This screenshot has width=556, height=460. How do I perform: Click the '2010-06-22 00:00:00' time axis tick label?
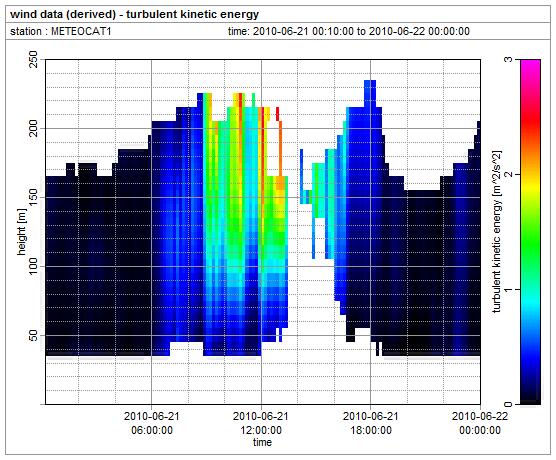point(480,423)
